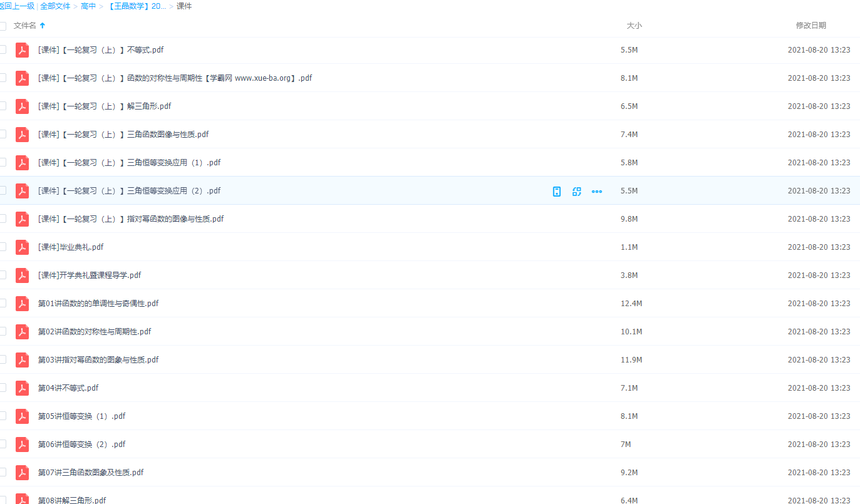Check the box for 三角函数图像与性质.pdf
This screenshot has width=860, height=504.
pos(3,135)
